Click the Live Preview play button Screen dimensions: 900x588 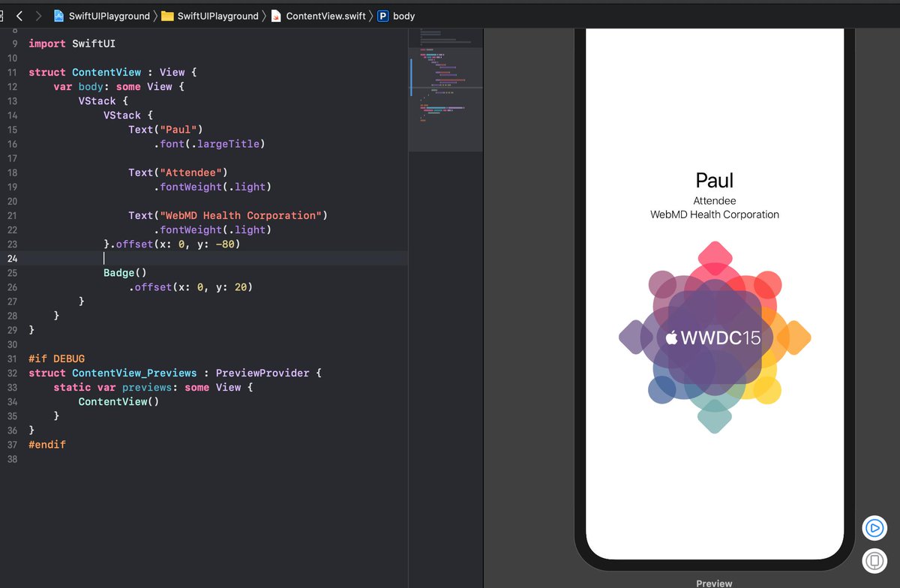coord(874,528)
